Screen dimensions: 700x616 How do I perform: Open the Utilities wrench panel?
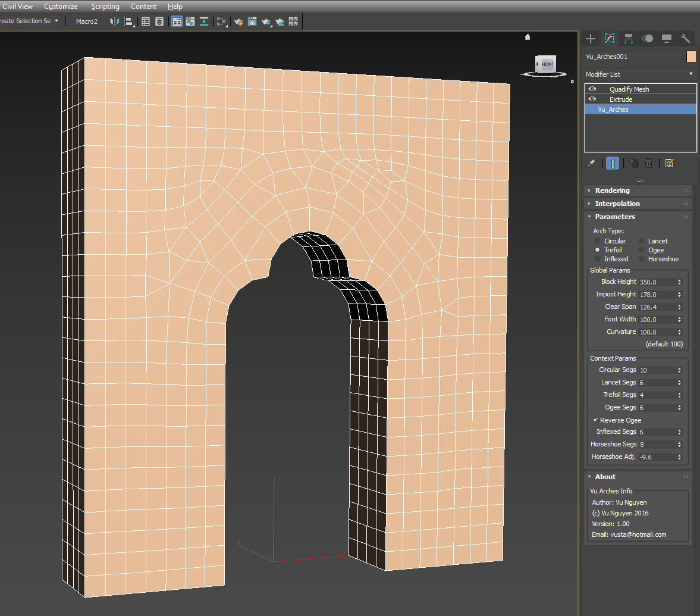pyautogui.click(x=685, y=39)
